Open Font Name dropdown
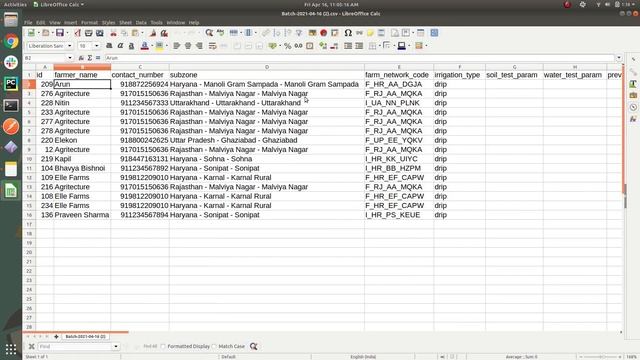This screenshot has width=640, height=360. [x=70, y=46]
